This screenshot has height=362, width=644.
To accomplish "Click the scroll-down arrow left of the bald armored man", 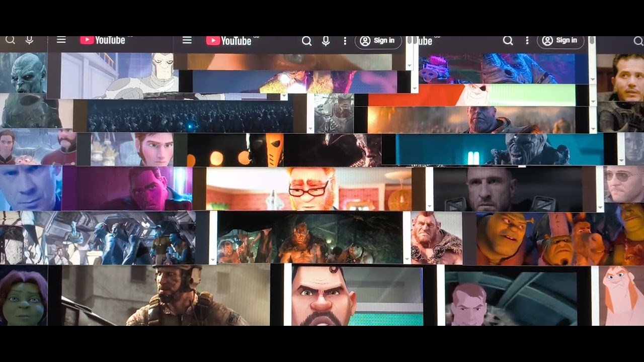I will click(x=429, y=206).
